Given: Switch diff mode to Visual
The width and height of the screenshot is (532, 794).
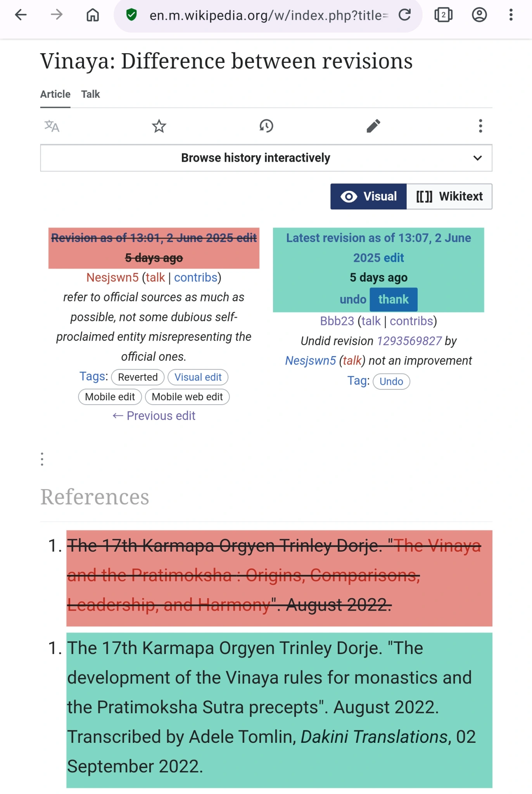Looking at the screenshot, I should [368, 197].
